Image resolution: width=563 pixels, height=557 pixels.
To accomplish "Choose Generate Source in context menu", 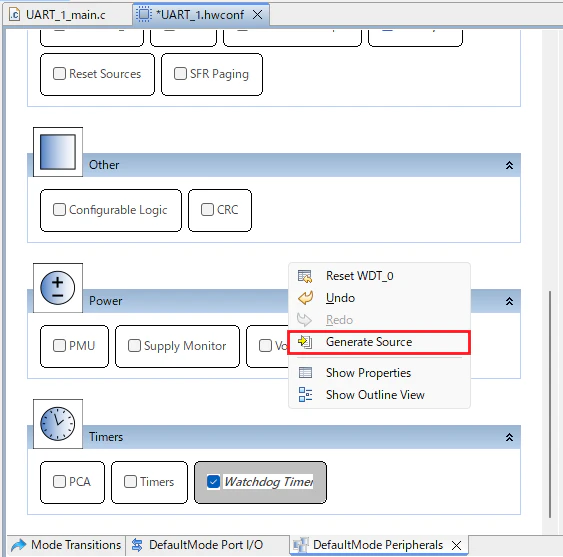I will (x=379, y=342).
